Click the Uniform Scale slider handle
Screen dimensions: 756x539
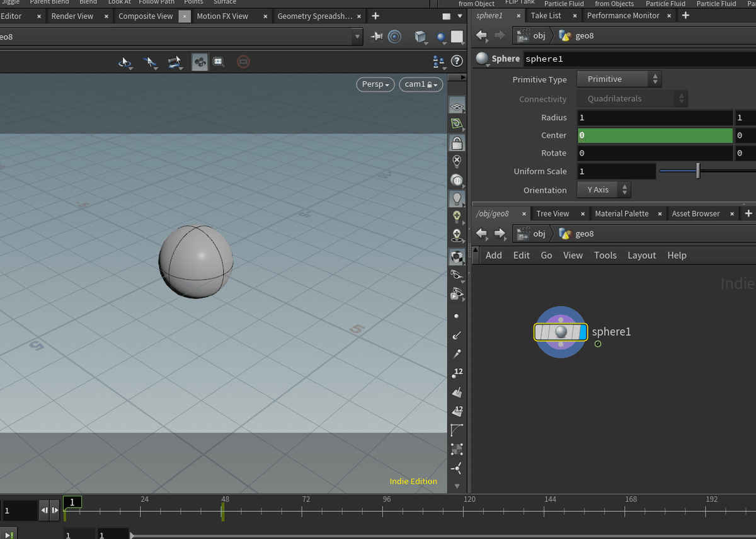point(698,171)
